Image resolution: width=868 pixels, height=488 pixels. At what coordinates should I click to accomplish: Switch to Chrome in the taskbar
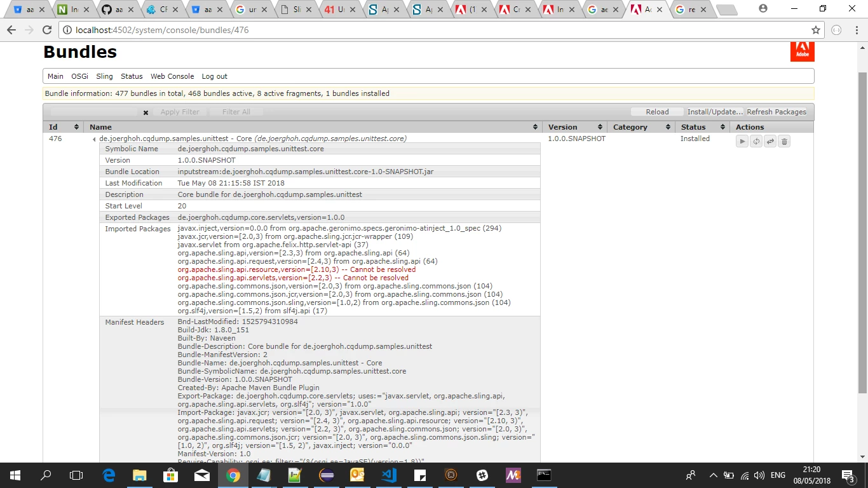233,475
